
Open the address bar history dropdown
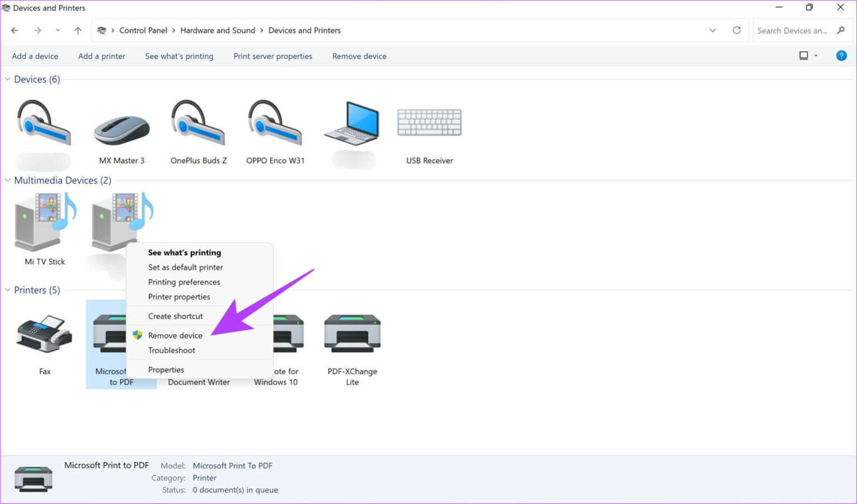pos(712,30)
